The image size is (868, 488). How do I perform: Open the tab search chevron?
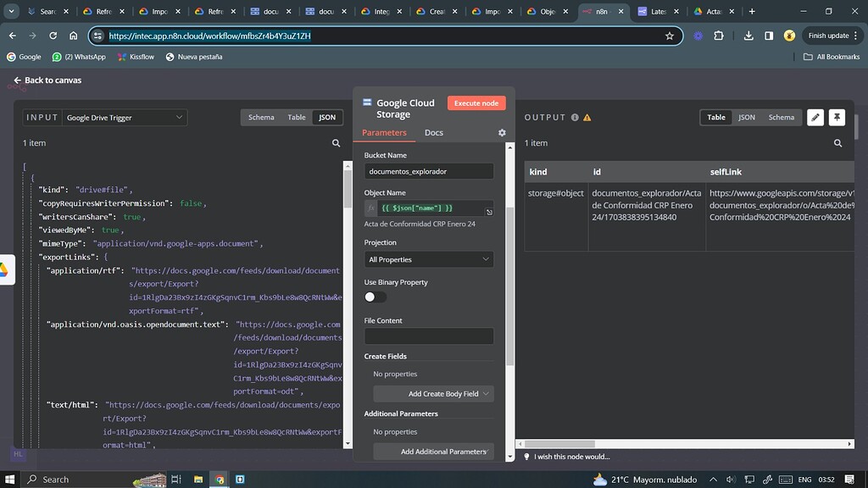coord(11,11)
